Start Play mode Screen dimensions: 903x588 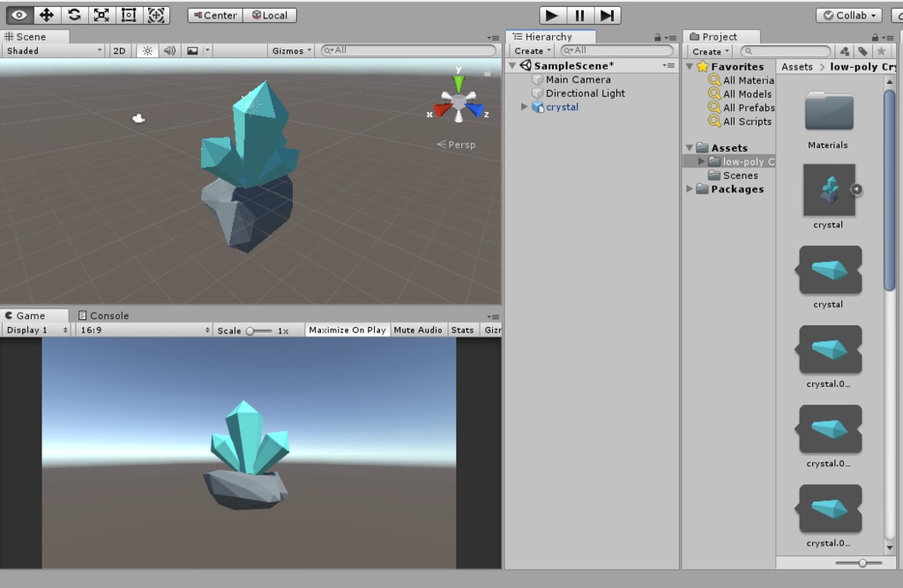coord(552,16)
